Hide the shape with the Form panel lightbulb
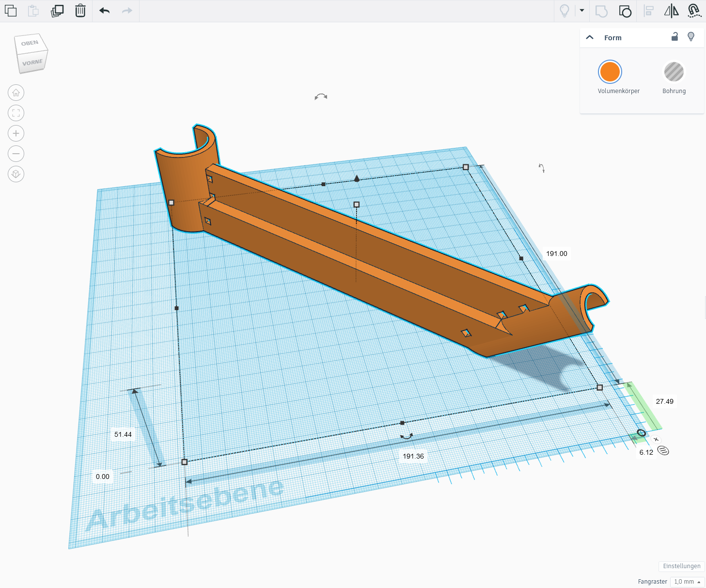Screen dimensions: 706x588 click(691, 37)
